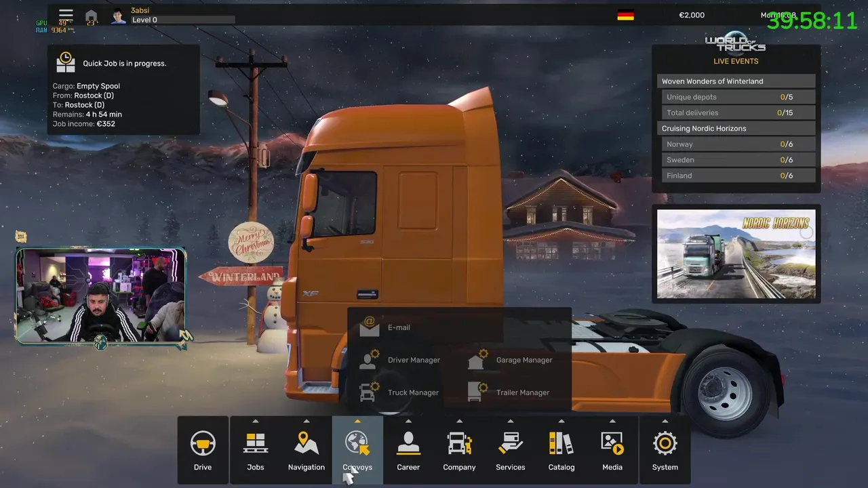The width and height of the screenshot is (868, 488).
Task: Select the Total deliveries row
Action: (738, 113)
